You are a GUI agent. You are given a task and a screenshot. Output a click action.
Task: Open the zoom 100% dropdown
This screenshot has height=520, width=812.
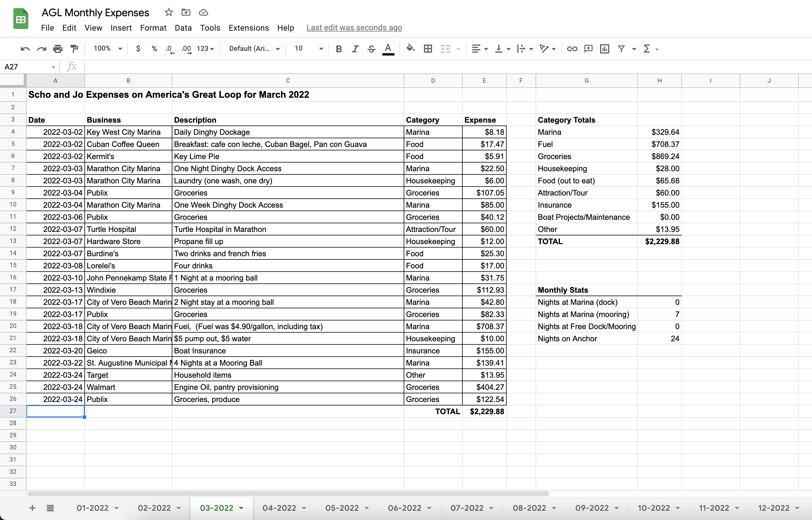click(108, 49)
